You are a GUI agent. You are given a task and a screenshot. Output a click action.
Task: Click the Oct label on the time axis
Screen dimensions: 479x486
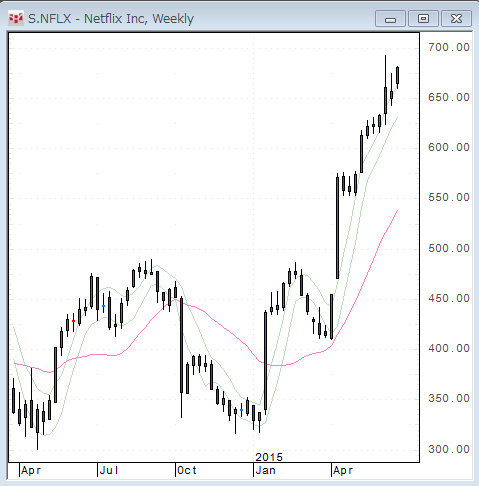pyautogui.click(x=187, y=471)
